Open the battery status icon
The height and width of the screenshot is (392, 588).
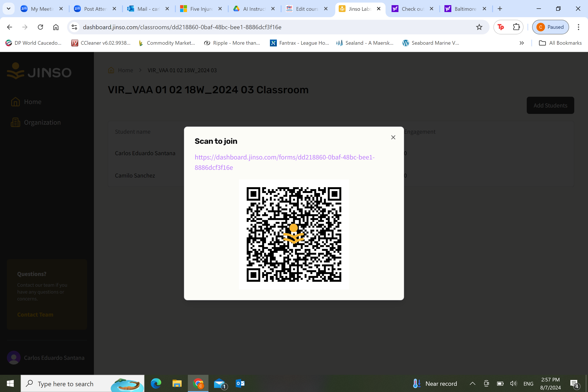pos(500,383)
